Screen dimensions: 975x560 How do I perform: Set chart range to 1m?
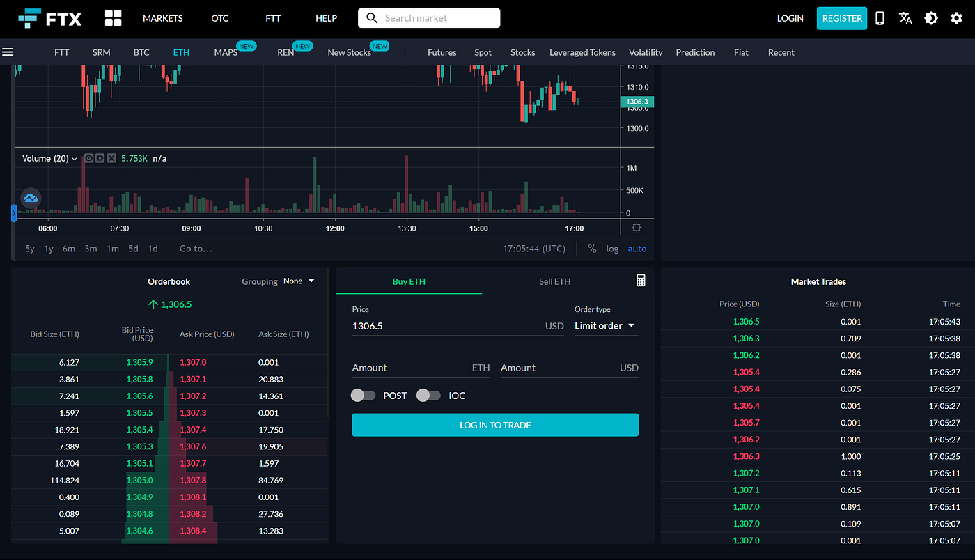click(x=113, y=249)
